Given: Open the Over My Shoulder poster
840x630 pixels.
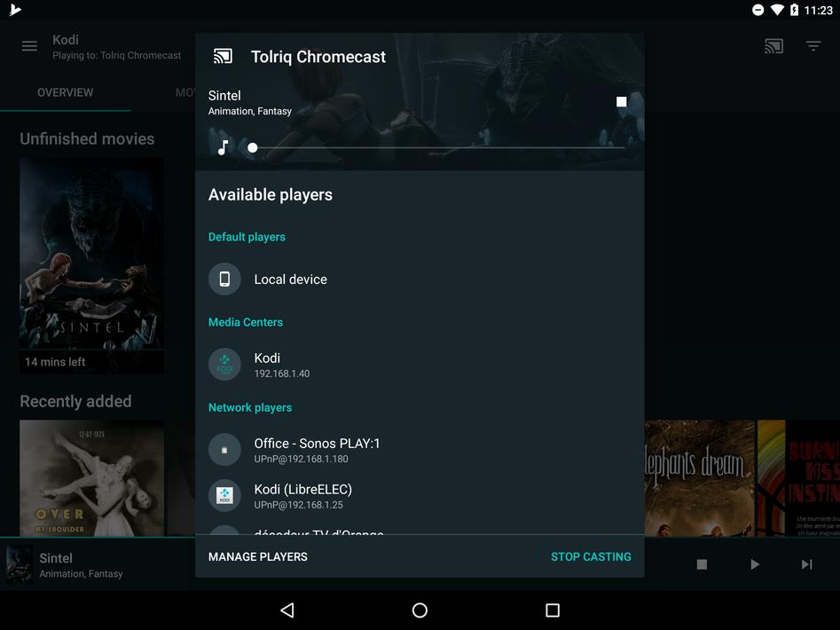Looking at the screenshot, I should (x=91, y=478).
